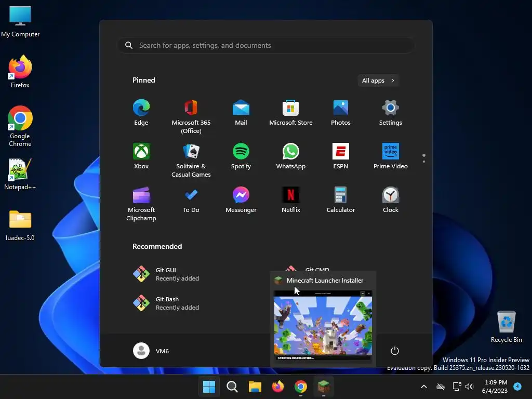Click the cloud sync icon in system tray
Image resolution: width=532 pixels, height=399 pixels.
coord(441,387)
